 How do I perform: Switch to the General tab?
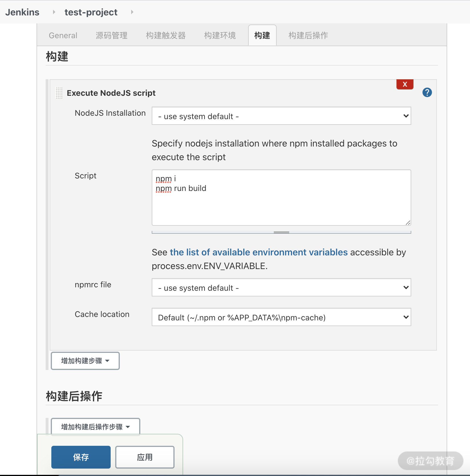[63, 35]
